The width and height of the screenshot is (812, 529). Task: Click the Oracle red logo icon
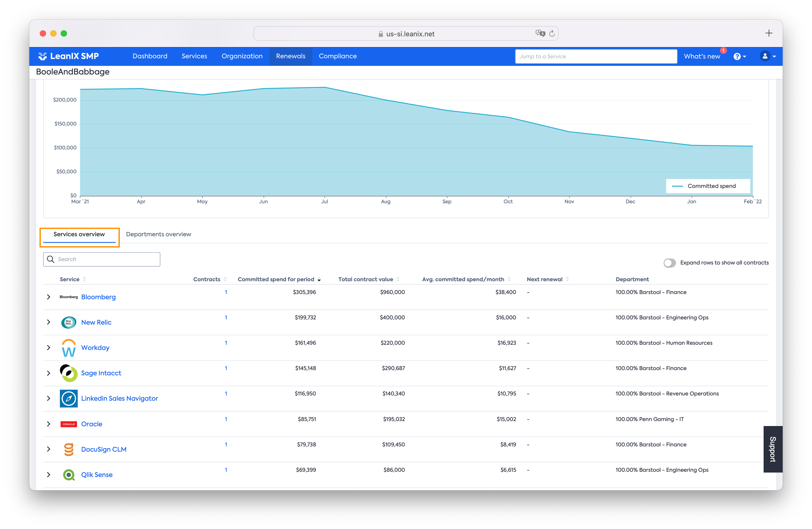point(69,424)
